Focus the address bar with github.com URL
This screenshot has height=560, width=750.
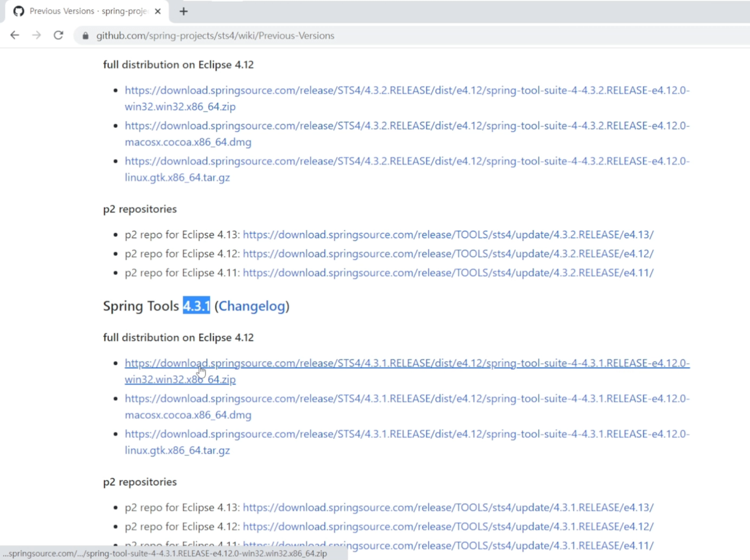412,36
